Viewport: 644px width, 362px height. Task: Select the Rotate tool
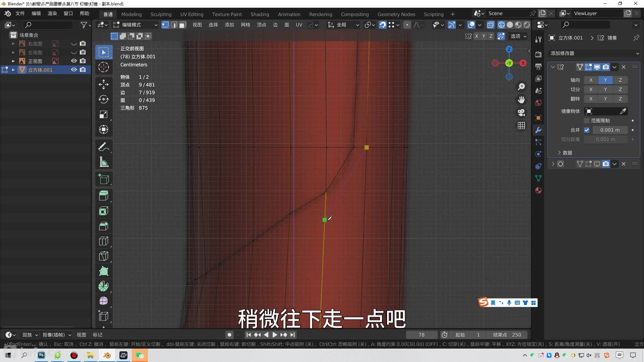(104, 99)
